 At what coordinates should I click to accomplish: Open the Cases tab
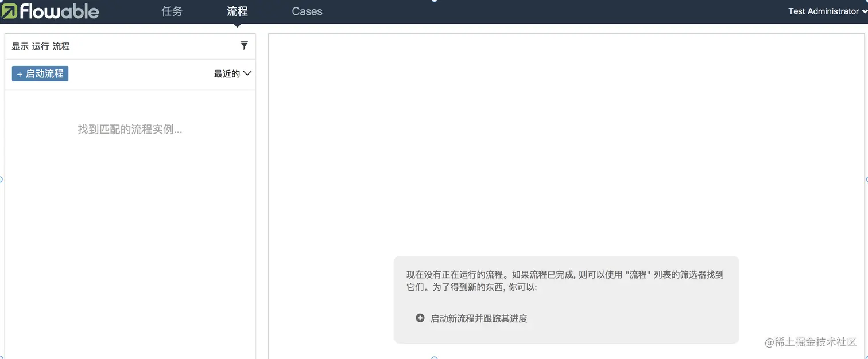point(307,11)
